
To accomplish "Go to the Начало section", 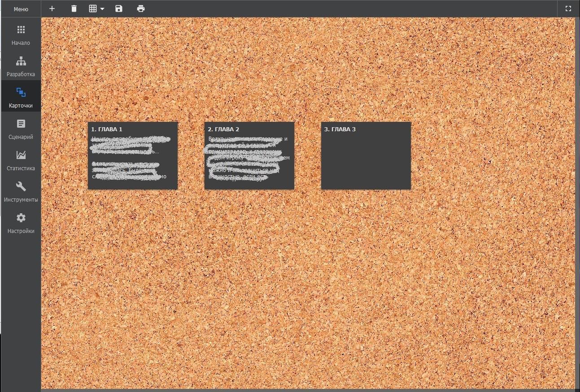I will point(21,35).
